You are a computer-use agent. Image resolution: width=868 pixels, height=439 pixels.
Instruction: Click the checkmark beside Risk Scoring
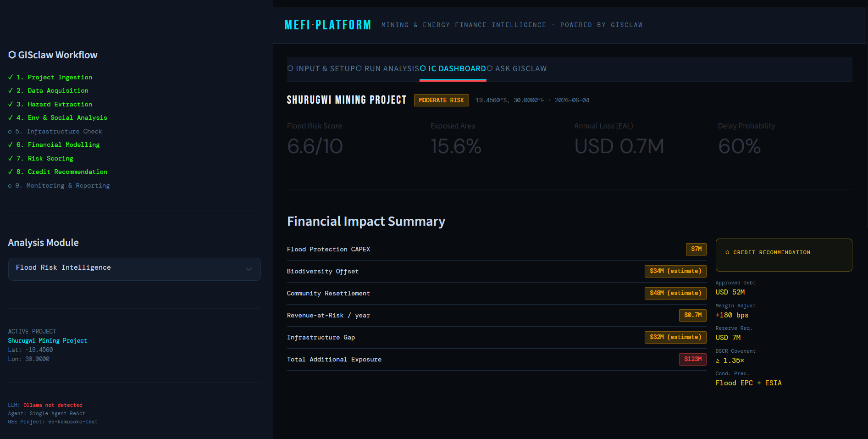[11, 159]
